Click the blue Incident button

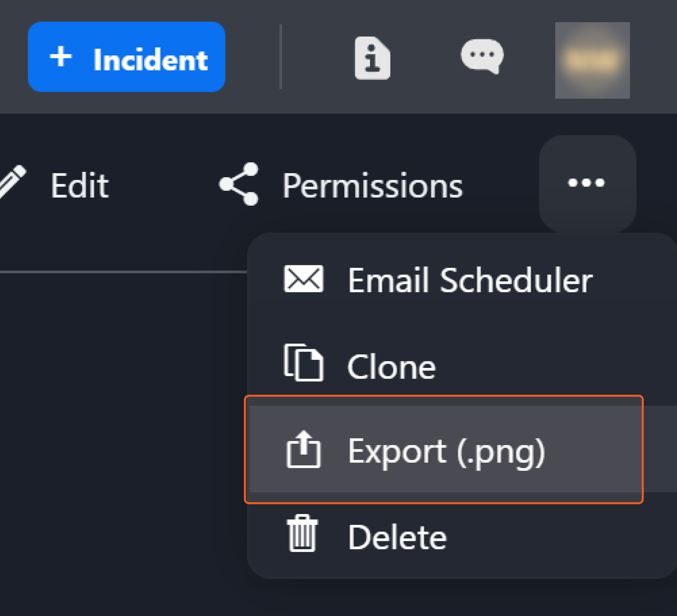click(126, 57)
